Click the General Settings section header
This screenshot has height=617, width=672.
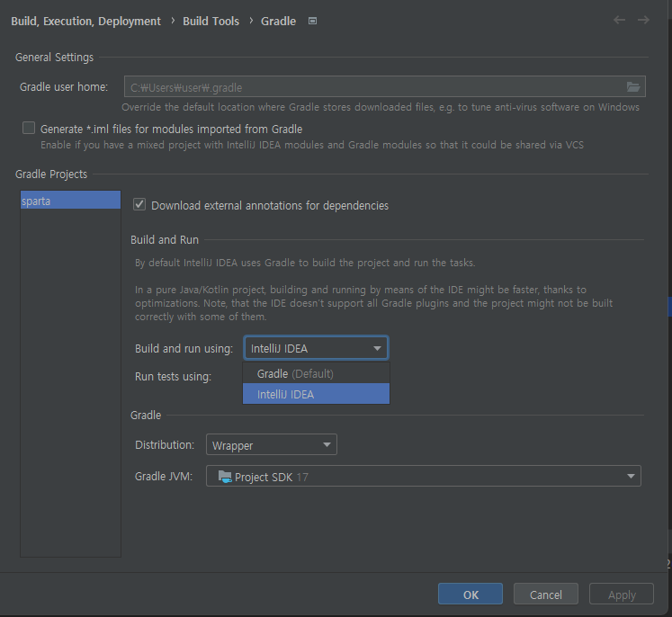click(55, 57)
